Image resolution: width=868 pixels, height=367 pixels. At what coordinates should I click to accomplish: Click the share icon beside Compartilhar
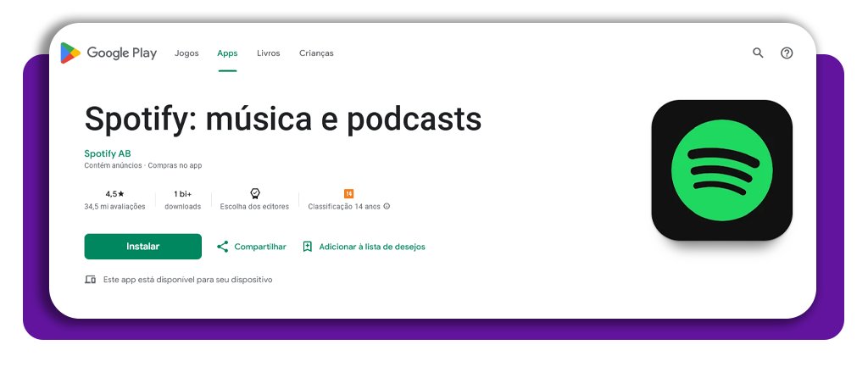[223, 247]
